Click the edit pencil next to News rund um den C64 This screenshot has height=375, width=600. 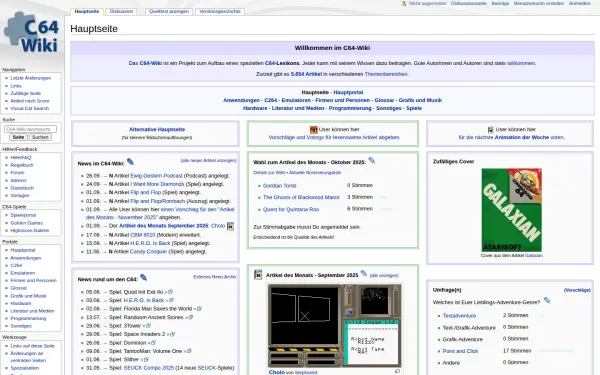click(x=143, y=277)
